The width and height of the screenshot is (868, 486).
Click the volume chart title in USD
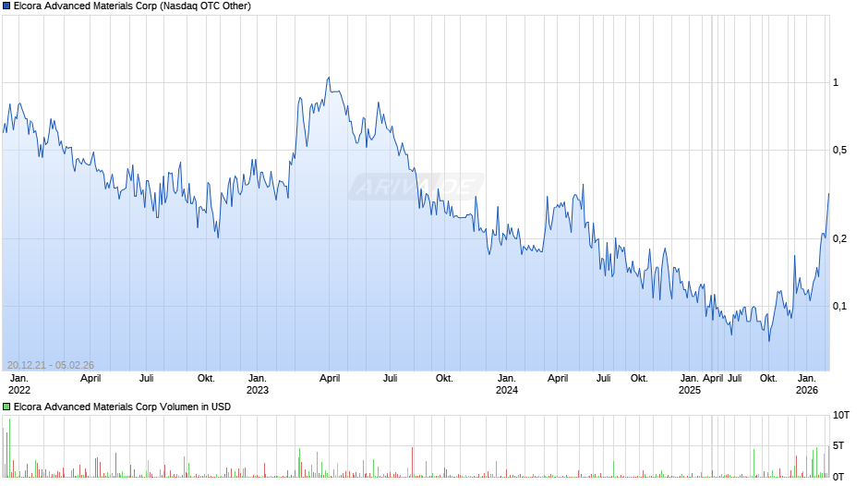pos(122,407)
